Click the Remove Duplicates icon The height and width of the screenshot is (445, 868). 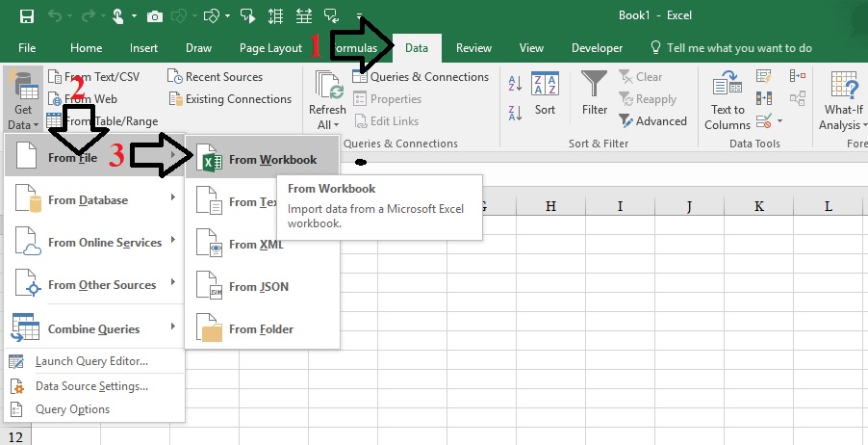764,98
